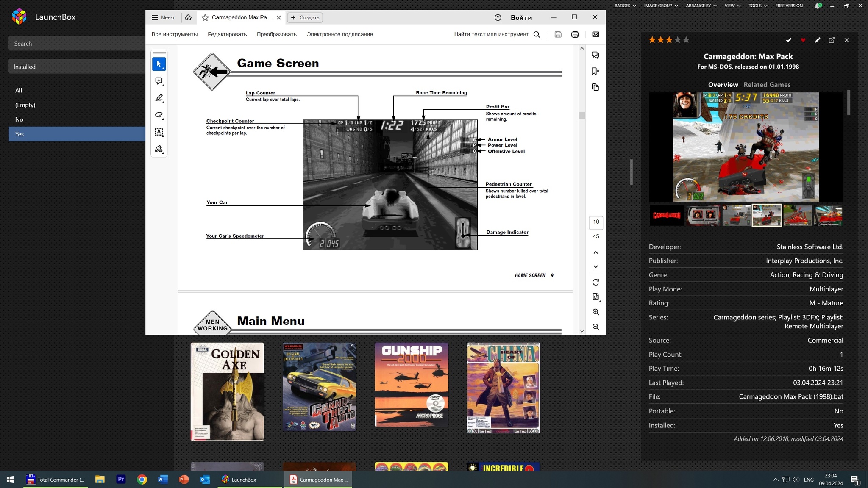Open Все инструменты tab
This screenshot has height=488, width=868.
[174, 34]
